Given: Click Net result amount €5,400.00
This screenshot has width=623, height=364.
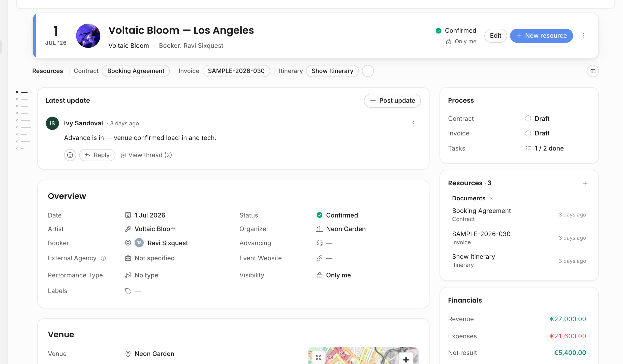Looking at the screenshot, I should [x=570, y=353].
